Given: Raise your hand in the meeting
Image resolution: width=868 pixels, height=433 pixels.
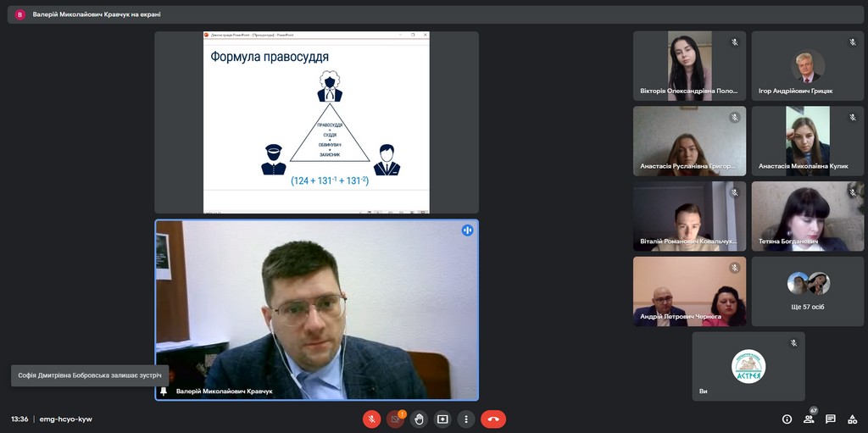Looking at the screenshot, I should pyautogui.click(x=419, y=419).
